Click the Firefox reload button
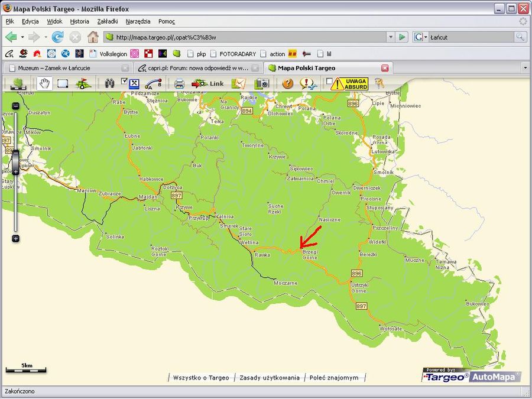This screenshot has width=532, height=399. (57, 37)
